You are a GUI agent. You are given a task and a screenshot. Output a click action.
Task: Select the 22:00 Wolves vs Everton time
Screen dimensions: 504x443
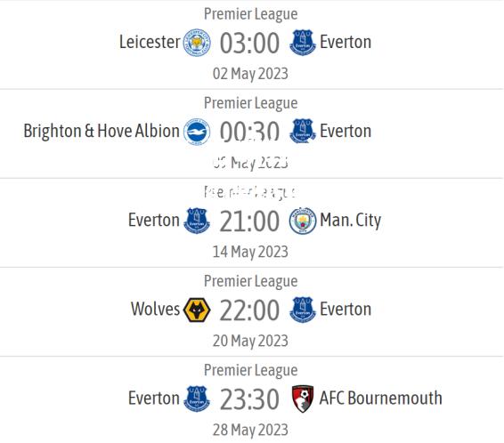(x=249, y=310)
